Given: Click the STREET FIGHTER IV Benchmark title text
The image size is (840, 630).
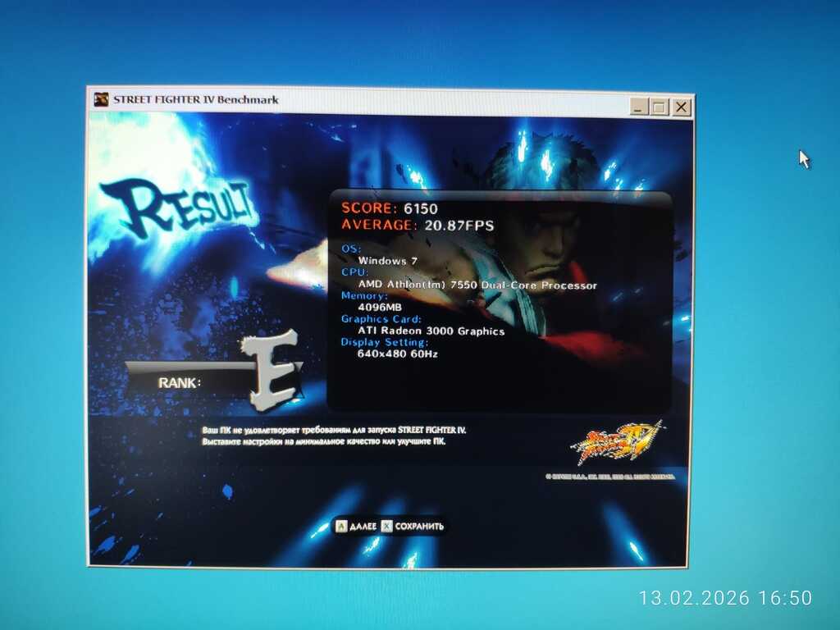Looking at the screenshot, I should point(196,99).
